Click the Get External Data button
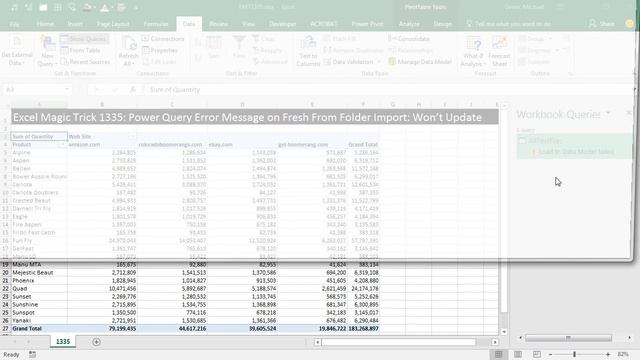 coord(16,52)
